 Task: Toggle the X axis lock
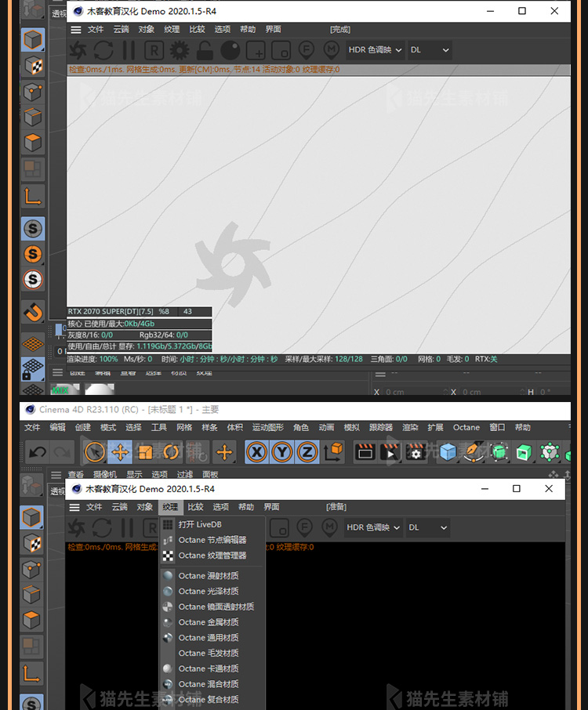[x=256, y=451]
